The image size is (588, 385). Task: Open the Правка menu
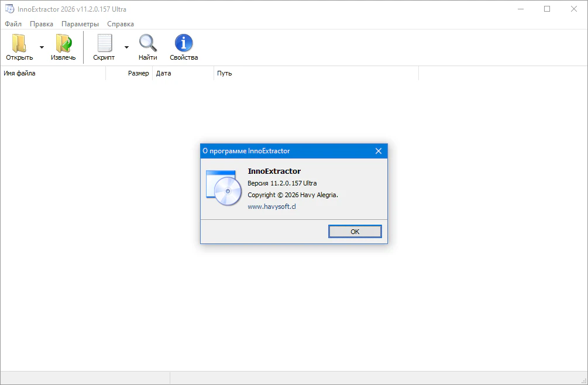click(42, 24)
